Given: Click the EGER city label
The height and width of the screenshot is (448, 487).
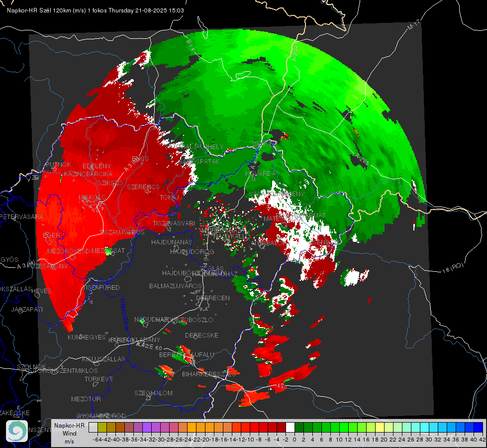Looking at the screenshot, I should pos(52,235).
